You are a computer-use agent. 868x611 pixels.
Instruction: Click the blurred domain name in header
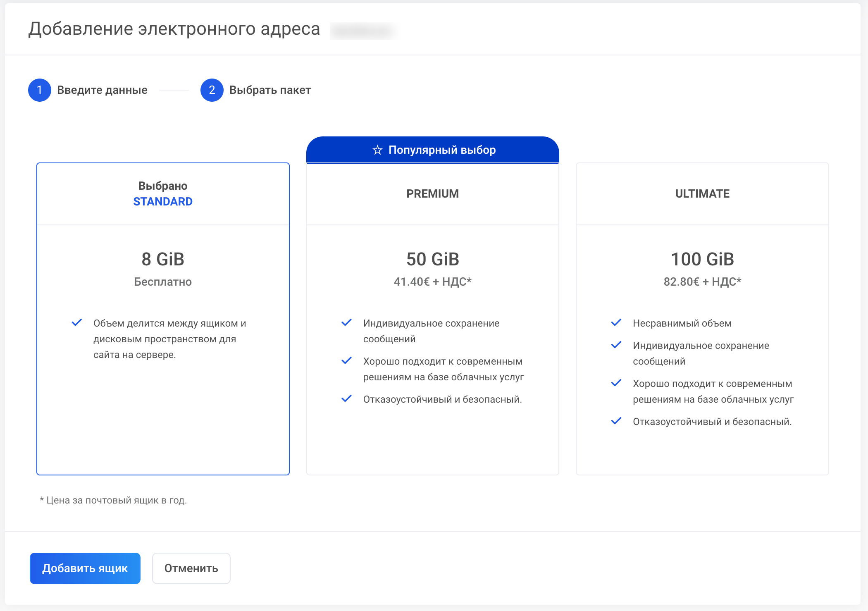[x=364, y=31]
